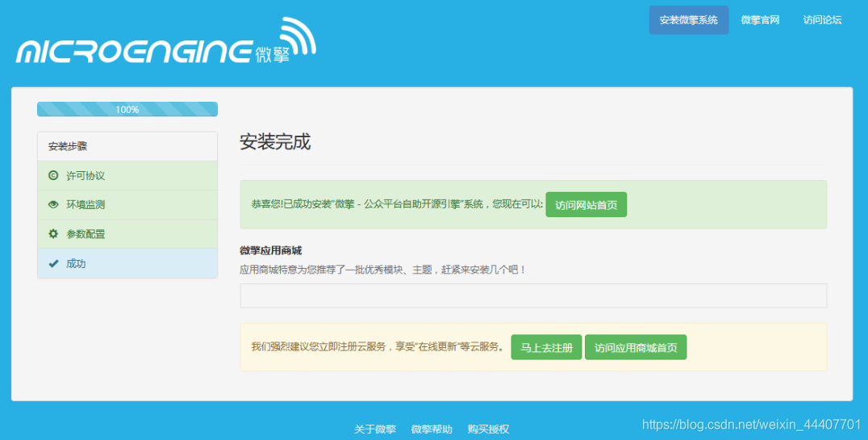Select the 成功 installation step
The height and width of the screenshot is (440, 868).
pos(127,263)
